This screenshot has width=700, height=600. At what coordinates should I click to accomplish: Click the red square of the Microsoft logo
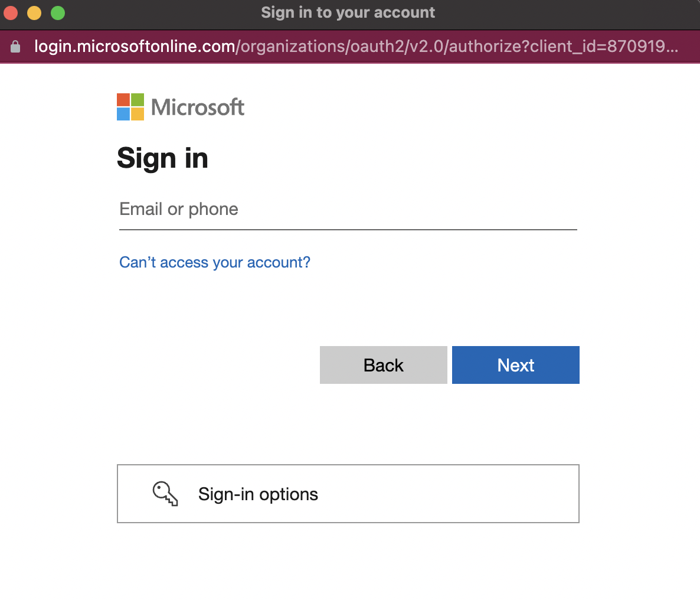point(123,100)
